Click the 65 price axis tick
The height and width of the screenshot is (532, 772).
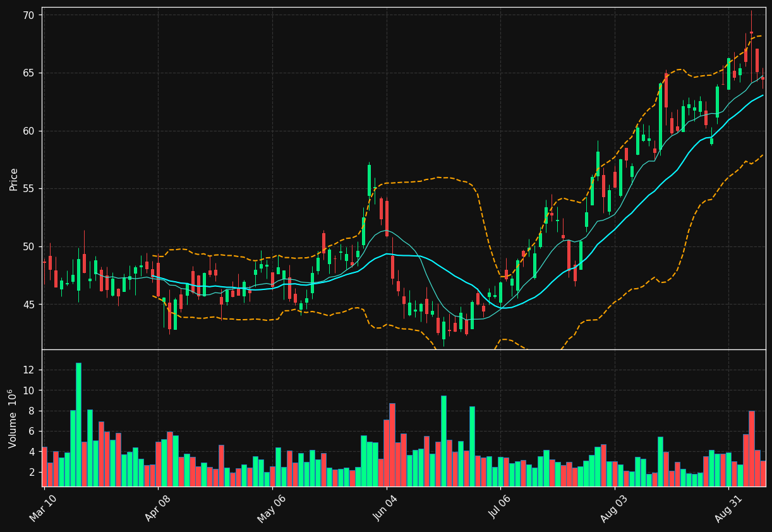(30, 73)
